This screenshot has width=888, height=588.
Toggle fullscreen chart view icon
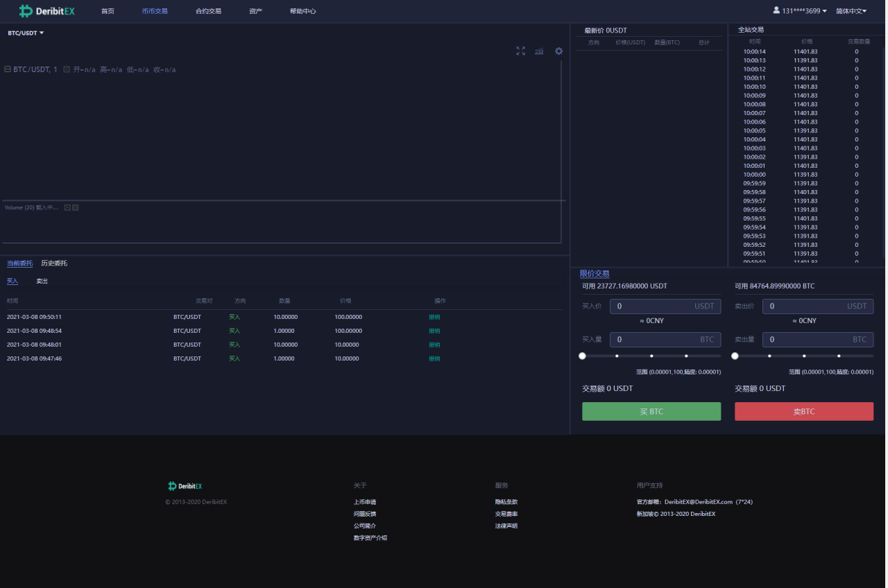[521, 51]
